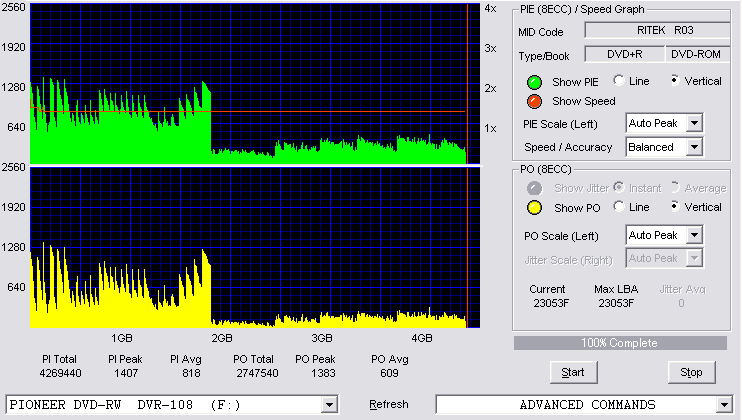Toggle the red Show Speed indicator

tap(534, 101)
